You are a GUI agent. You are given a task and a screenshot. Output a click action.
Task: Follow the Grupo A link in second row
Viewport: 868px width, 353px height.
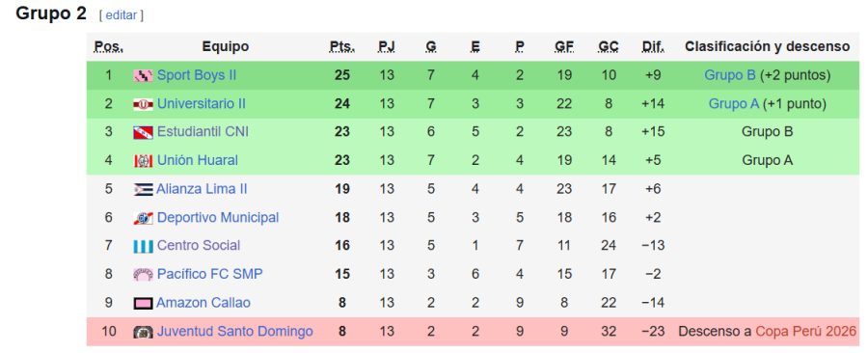click(x=734, y=103)
